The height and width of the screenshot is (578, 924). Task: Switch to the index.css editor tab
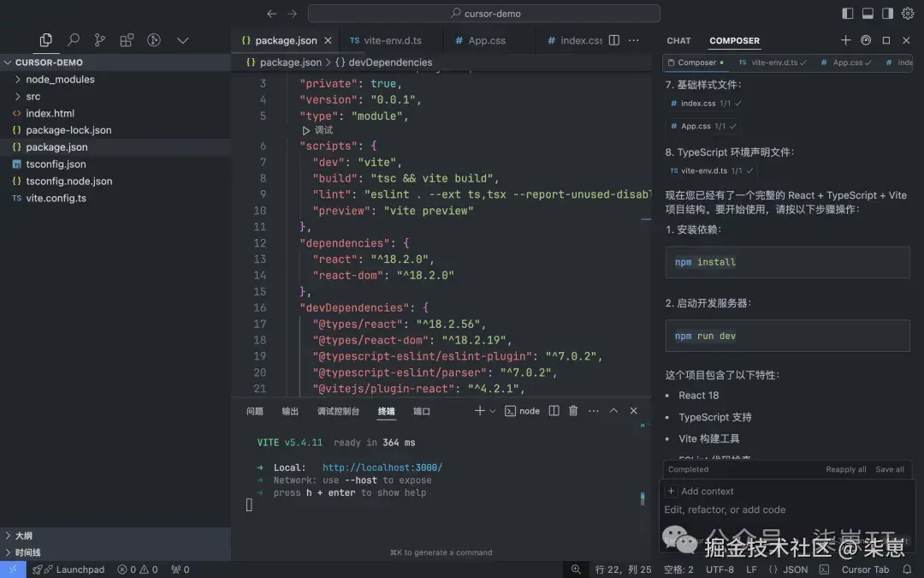(x=575, y=40)
